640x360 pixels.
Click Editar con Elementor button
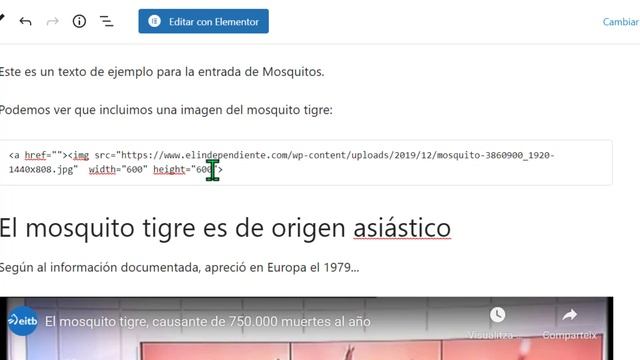pyautogui.click(x=203, y=21)
